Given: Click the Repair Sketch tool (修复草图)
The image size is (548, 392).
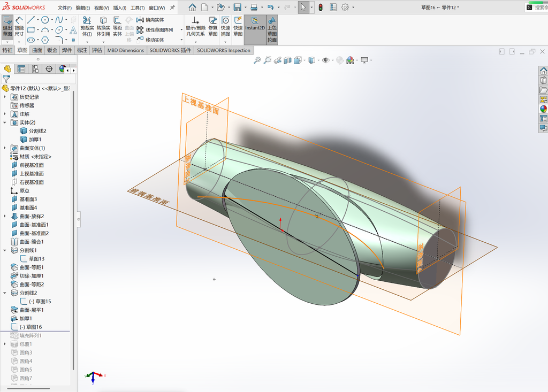Looking at the screenshot, I should tap(213, 27).
